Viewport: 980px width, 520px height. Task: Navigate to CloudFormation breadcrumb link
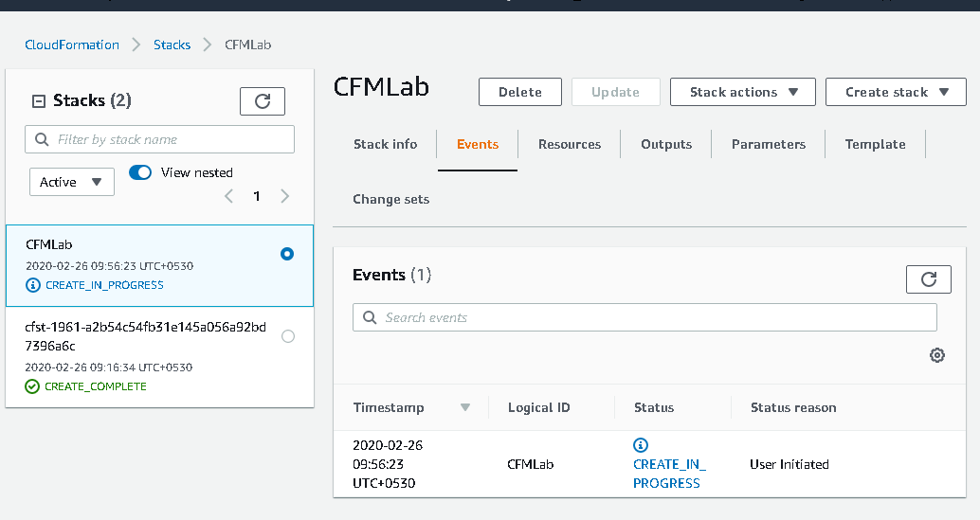[x=72, y=45]
